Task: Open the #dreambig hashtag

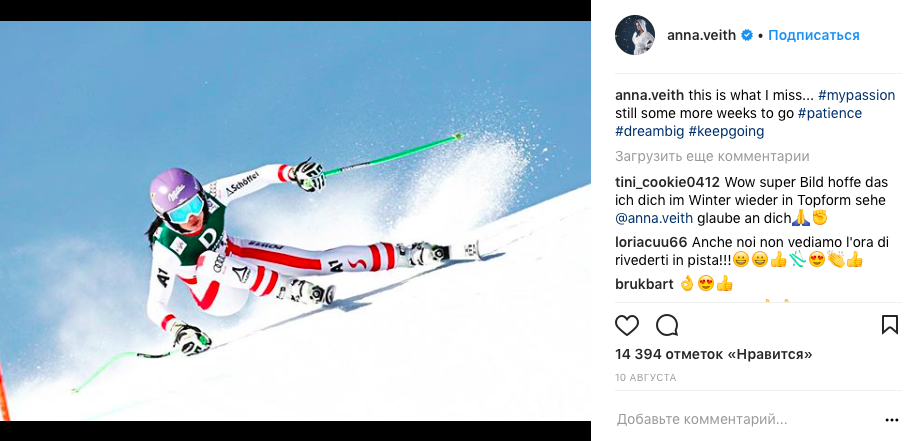Action: click(x=649, y=131)
